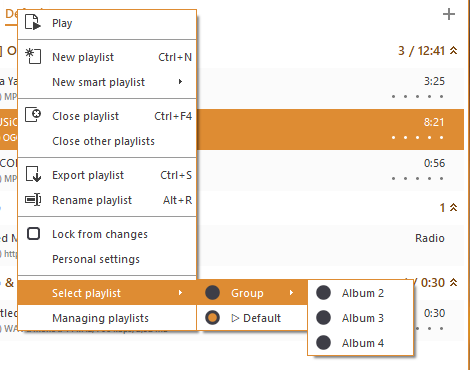Screen dimensions: 470x370
Task: Click the Play icon in the context menu
Action: tap(33, 22)
